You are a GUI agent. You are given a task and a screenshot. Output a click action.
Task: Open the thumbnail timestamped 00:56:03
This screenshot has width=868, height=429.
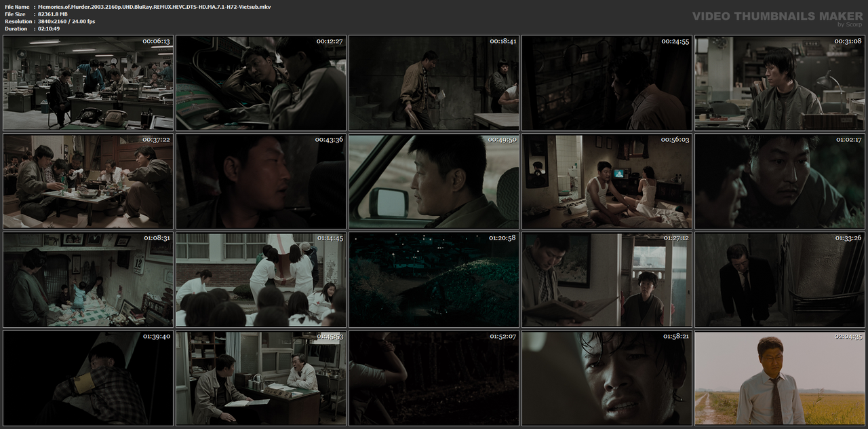607,181
